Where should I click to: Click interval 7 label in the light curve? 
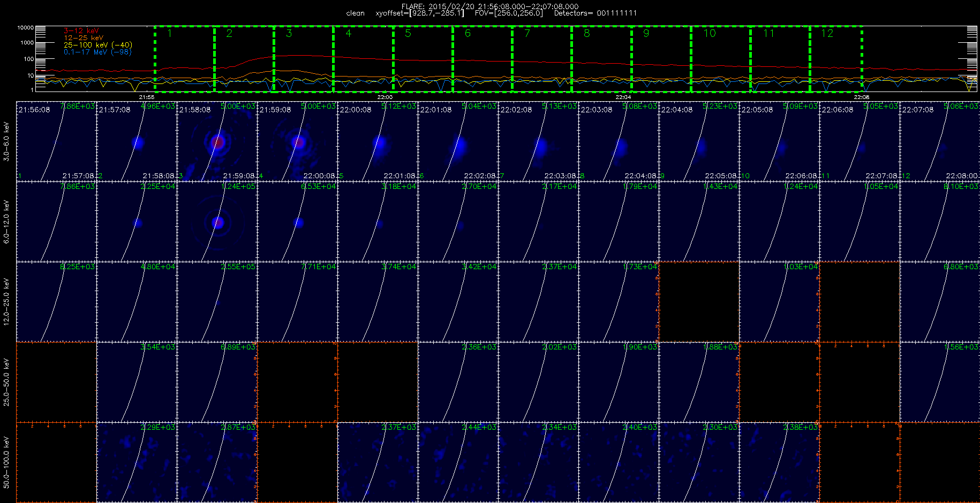(x=527, y=33)
